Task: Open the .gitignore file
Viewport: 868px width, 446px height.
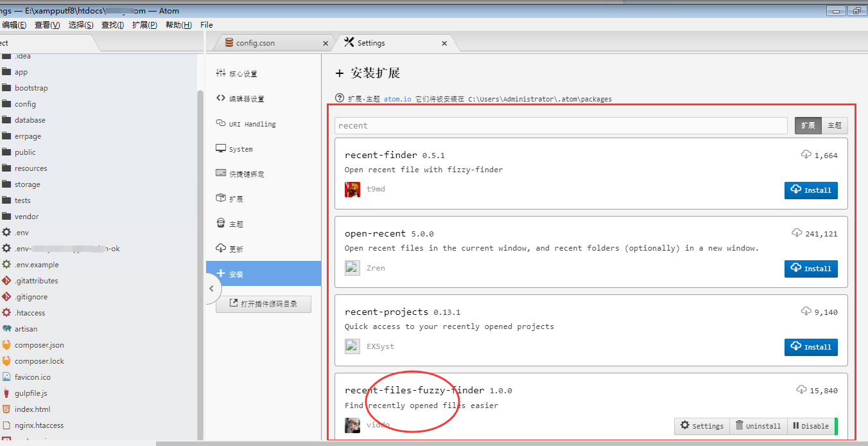Action: (31, 297)
